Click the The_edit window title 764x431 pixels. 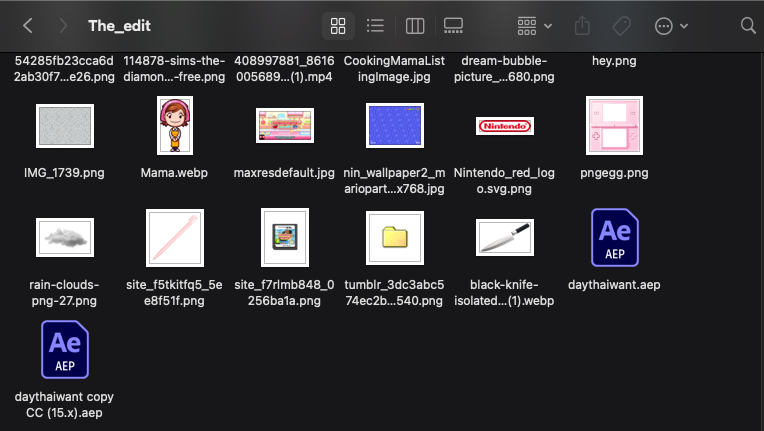pyautogui.click(x=119, y=26)
